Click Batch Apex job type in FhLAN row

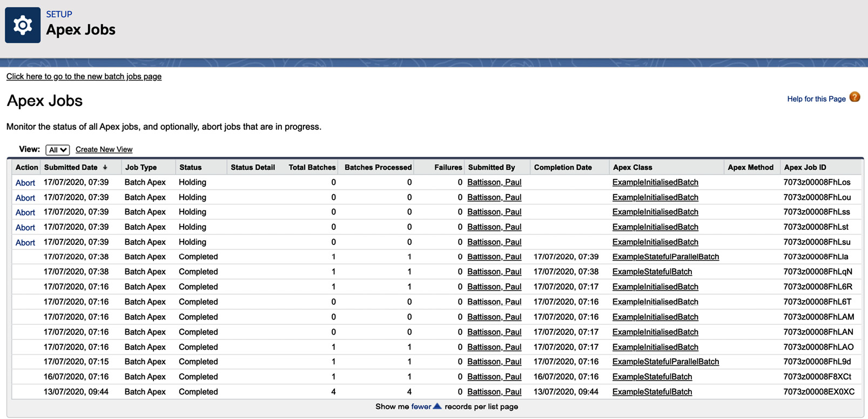coord(145,332)
